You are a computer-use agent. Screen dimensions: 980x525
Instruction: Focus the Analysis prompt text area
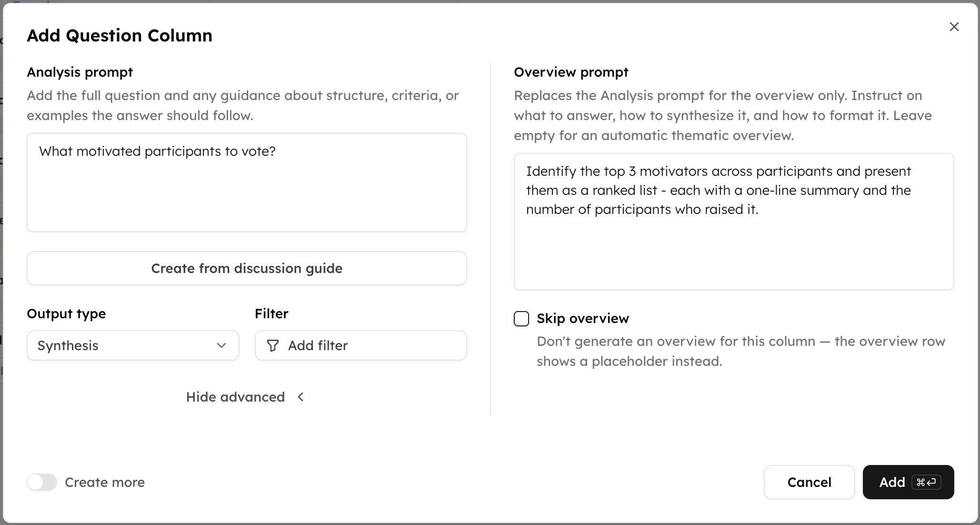coord(247,182)
